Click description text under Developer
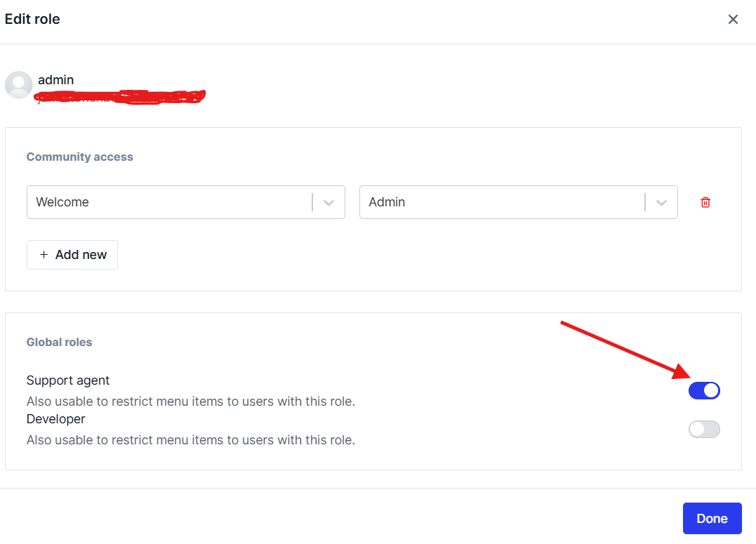Viewport: 756px width, 544px height. point(191,440)
